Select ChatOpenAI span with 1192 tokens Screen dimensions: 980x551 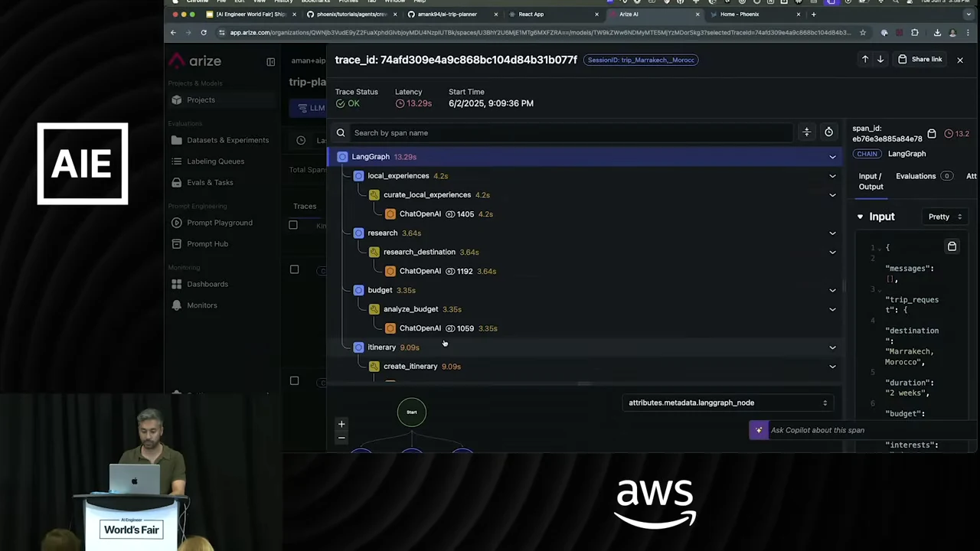[586, 271]
